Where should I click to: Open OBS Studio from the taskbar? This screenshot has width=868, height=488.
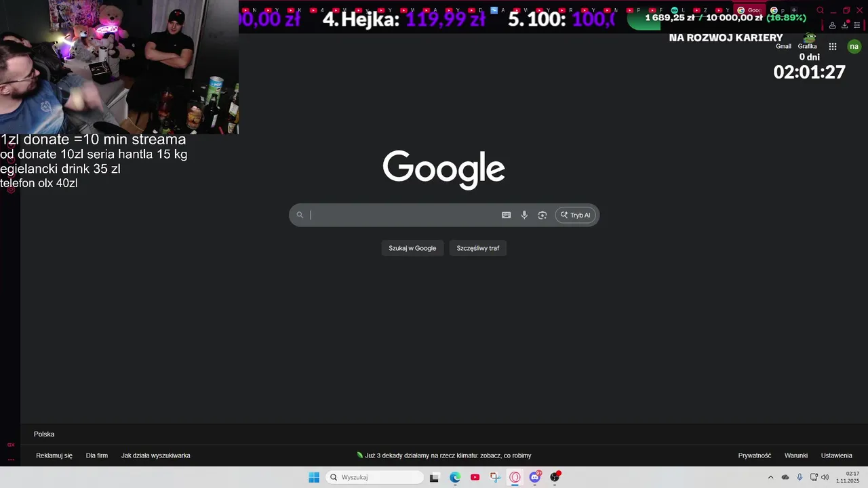coord(555,477)
